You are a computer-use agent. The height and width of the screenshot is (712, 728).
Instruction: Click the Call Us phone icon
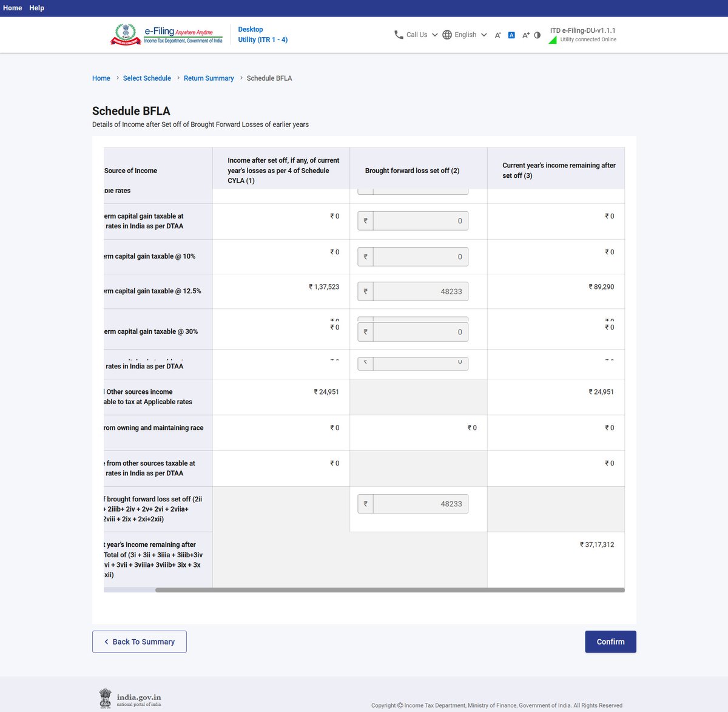[399, 35]
